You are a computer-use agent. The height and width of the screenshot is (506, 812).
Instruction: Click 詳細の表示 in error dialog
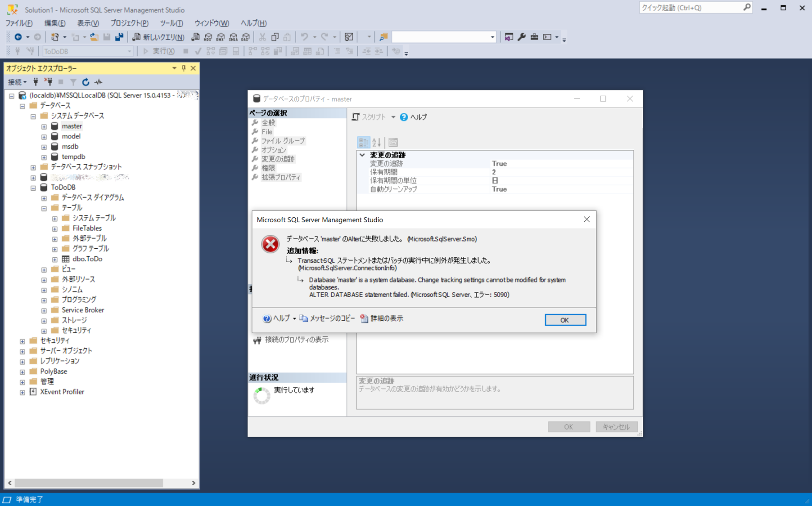click(x=382, y=318)
